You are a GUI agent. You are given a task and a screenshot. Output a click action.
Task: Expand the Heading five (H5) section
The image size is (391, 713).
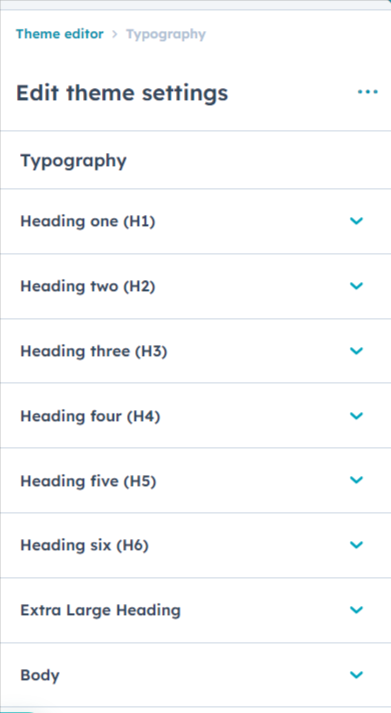coord(196,481)
